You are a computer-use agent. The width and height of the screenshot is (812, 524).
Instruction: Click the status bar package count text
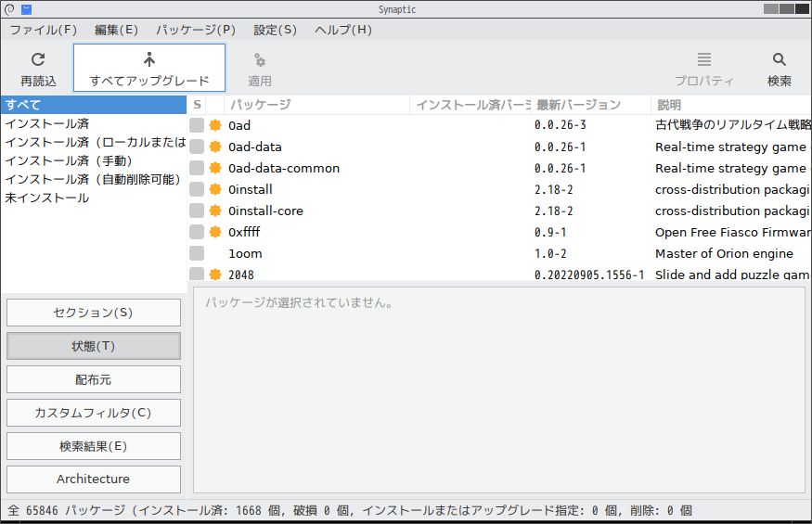pos(349,511)
